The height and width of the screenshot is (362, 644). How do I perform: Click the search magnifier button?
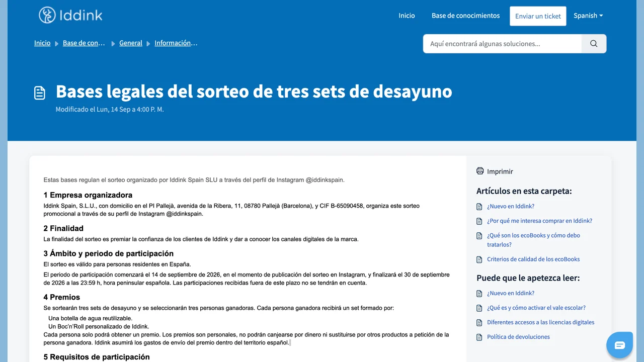tap(594, 44)
